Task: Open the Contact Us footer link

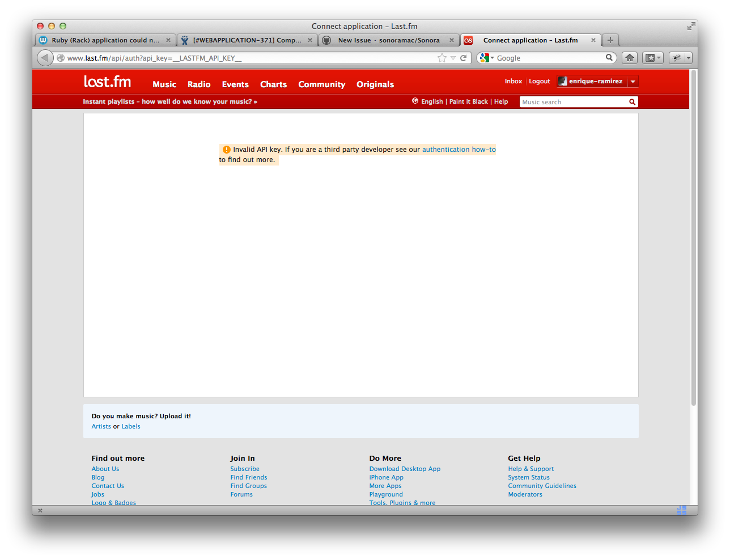Action: pyautogui.click(x=108, y=486)
